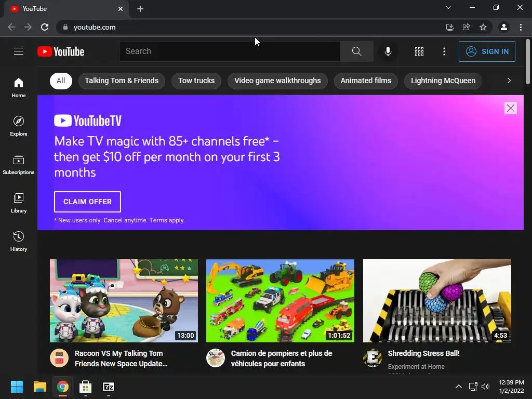The width and height of the screenshot is (532, 399).
Task: Click Camion de pompiers video title
Action: [282, 358]
